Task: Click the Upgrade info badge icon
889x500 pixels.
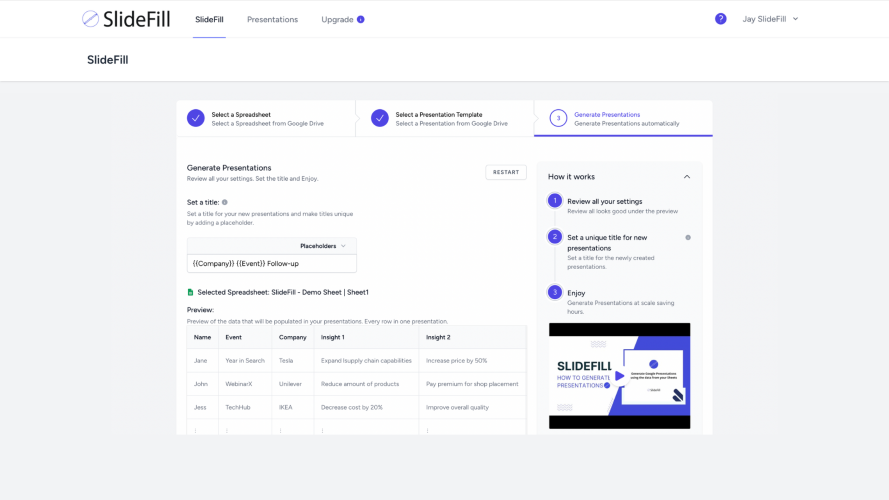Action: (x=361, y=19)
